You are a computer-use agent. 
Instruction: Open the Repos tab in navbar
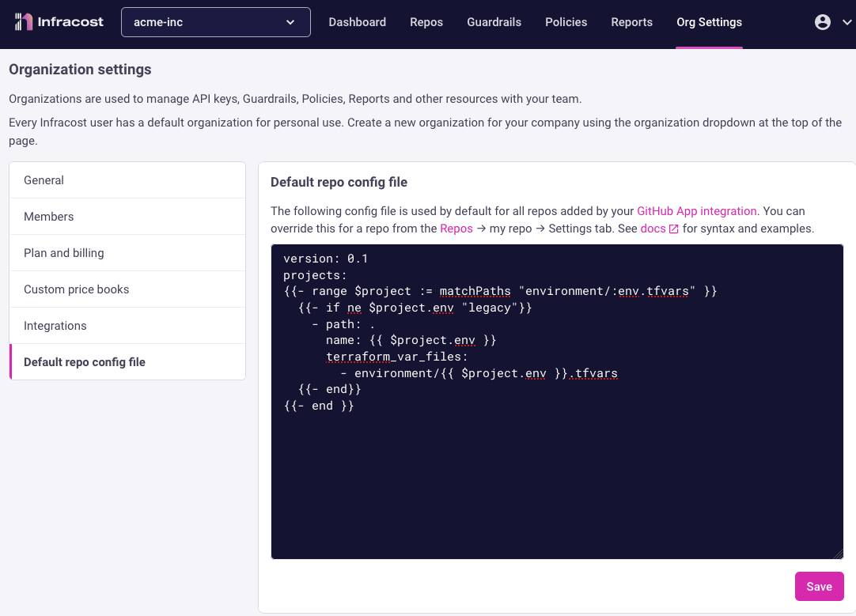tap(426, 22)
